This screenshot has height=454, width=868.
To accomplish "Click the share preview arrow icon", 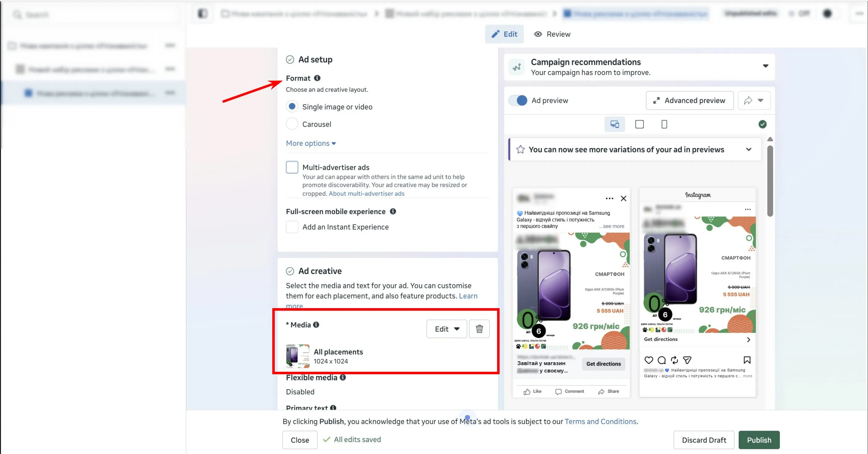I will pos(748,101).
